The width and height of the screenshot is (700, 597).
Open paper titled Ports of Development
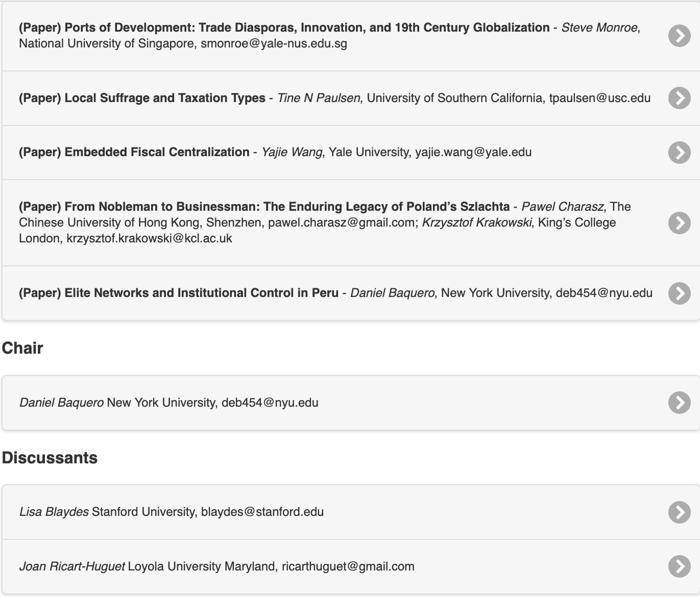click(x=284, y=28)
